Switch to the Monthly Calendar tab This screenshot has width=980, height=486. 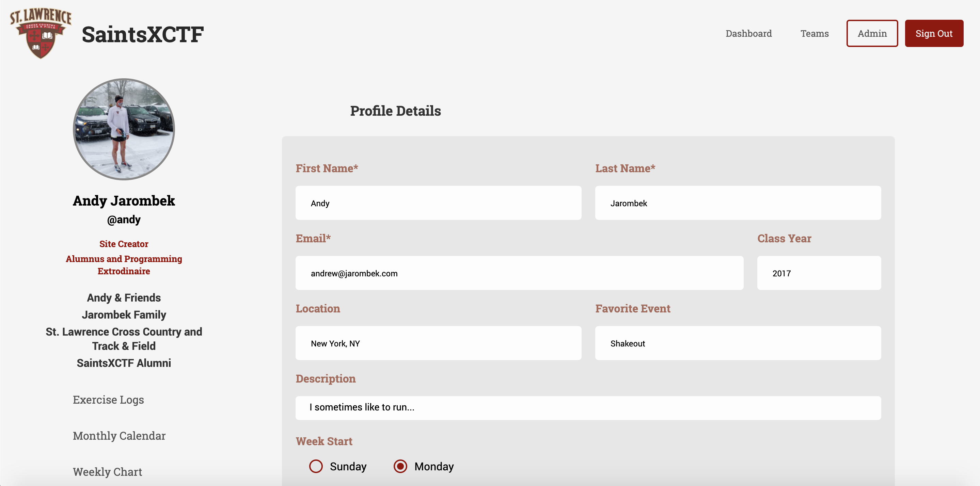(119, 435)
